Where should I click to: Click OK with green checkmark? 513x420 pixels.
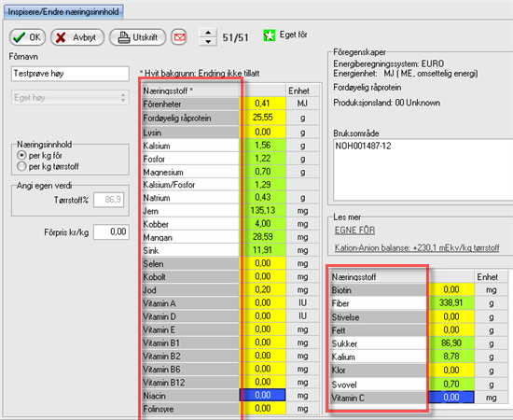[27, 37]
